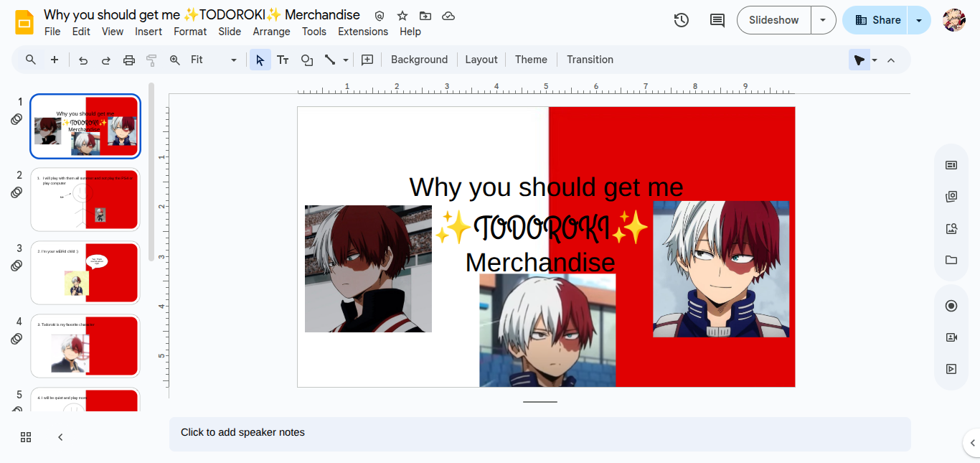Click the zoom magnifier tool

point(175,60)
